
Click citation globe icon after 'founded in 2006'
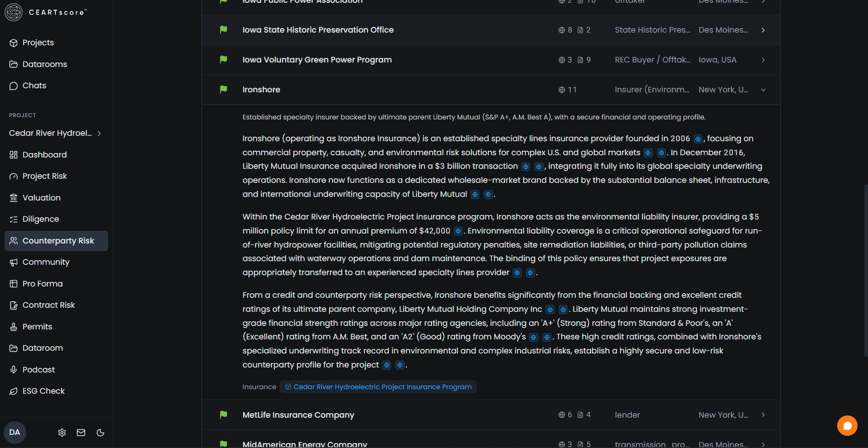[x=698, y=139]
